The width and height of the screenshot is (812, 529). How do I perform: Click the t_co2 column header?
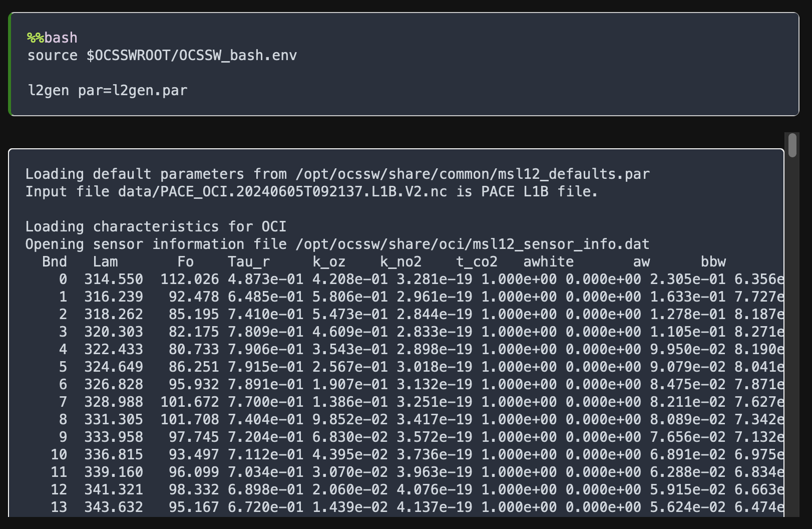point(477,261)
